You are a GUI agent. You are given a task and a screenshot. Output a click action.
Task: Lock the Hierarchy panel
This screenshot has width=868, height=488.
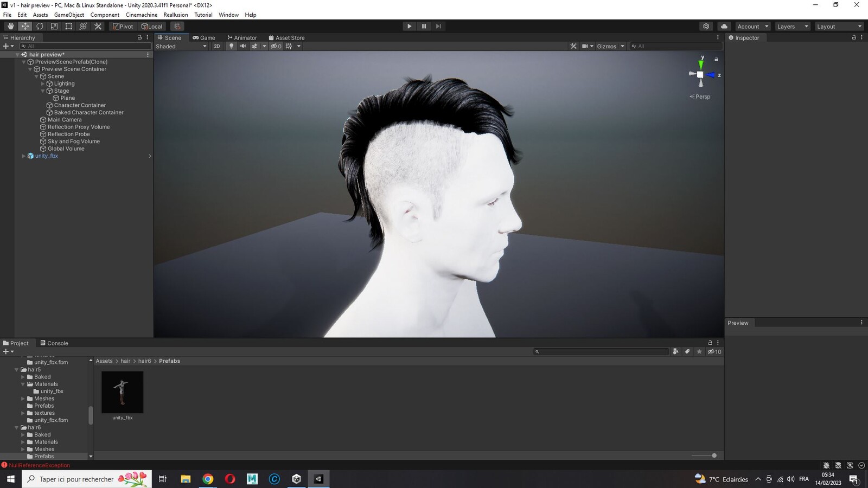click(x=139, y=37)
